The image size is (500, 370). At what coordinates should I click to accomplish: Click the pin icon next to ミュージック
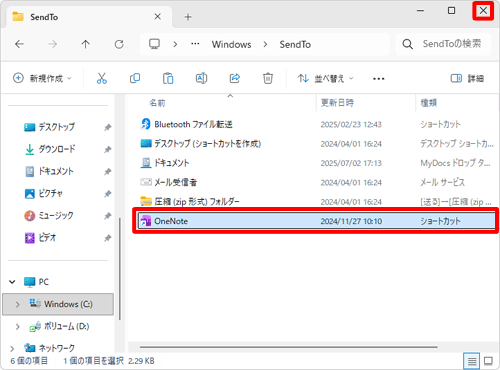(x=107, y=216)
